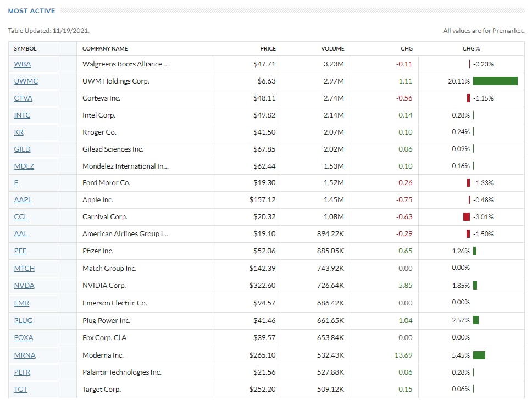Select the Mondelez International company name
Viewport: 532px width, 406px height.
tap(125, 166)
